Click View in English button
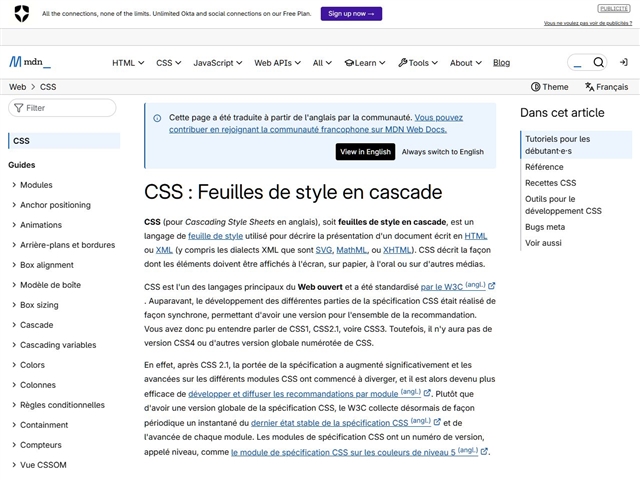 (365, 152)
